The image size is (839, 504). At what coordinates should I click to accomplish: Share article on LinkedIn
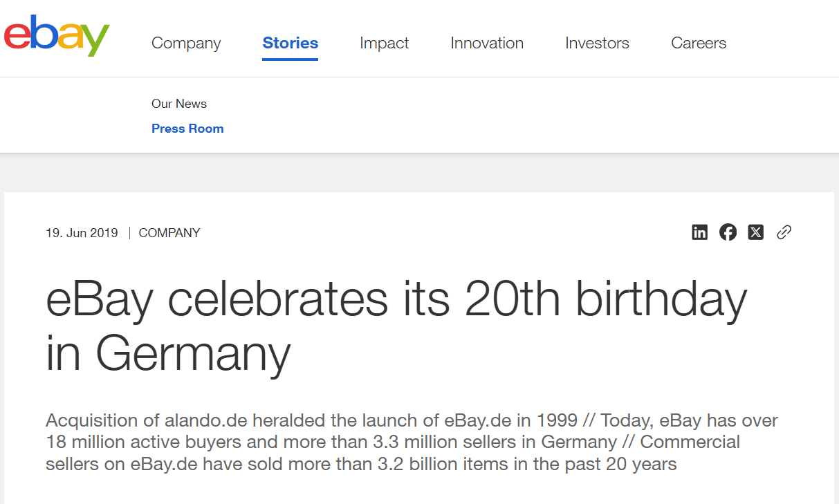coord(699,232)
